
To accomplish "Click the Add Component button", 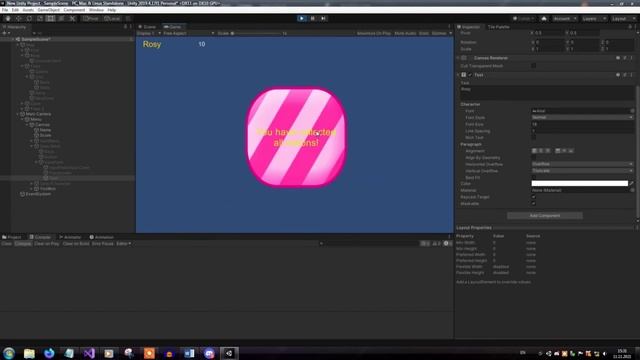I will (545, 216).
